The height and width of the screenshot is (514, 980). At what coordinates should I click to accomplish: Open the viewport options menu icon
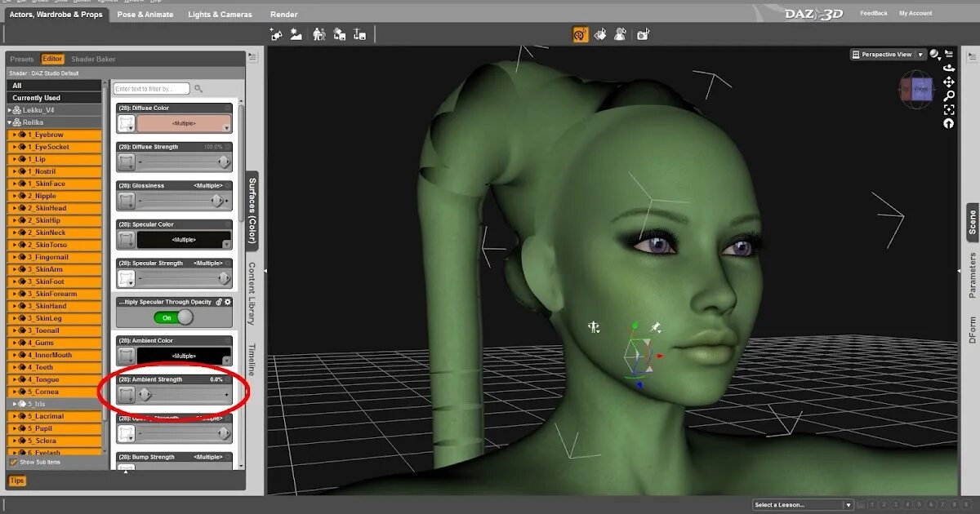(x=948, y=55)
